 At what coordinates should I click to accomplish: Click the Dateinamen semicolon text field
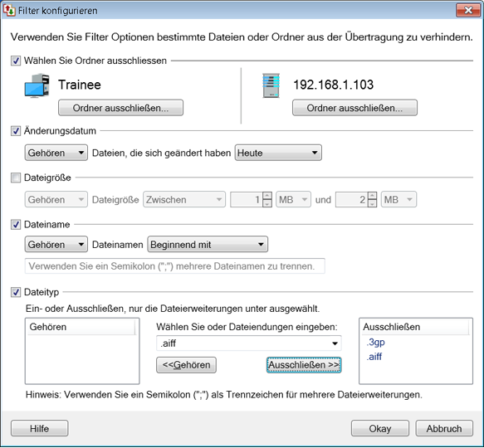pos(174,266)
